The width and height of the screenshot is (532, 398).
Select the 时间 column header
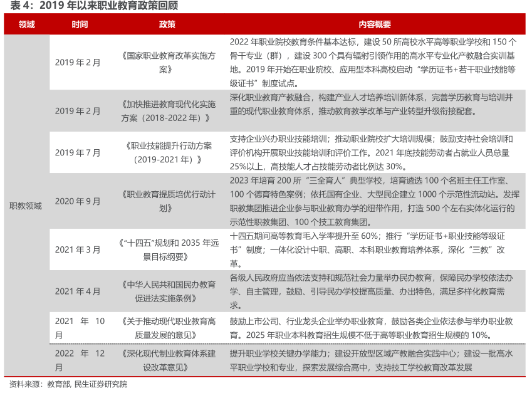(x=80, y=24)
